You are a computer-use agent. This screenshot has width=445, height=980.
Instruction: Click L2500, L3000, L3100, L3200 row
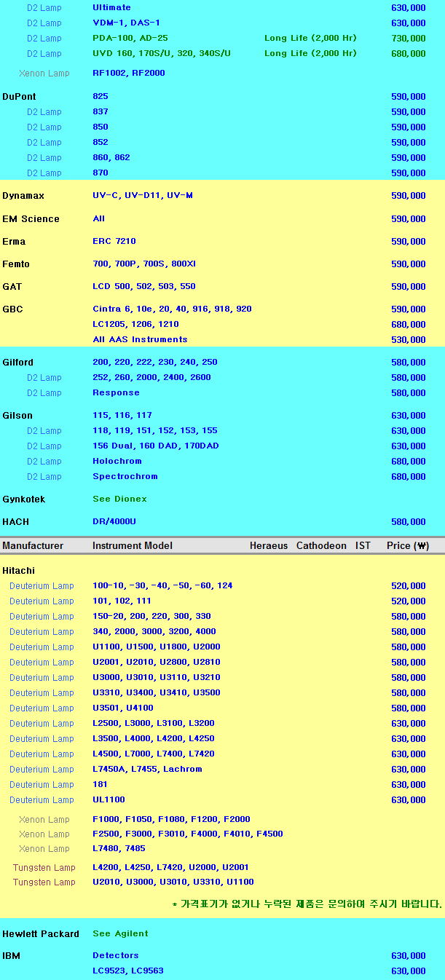pos(154,723)
